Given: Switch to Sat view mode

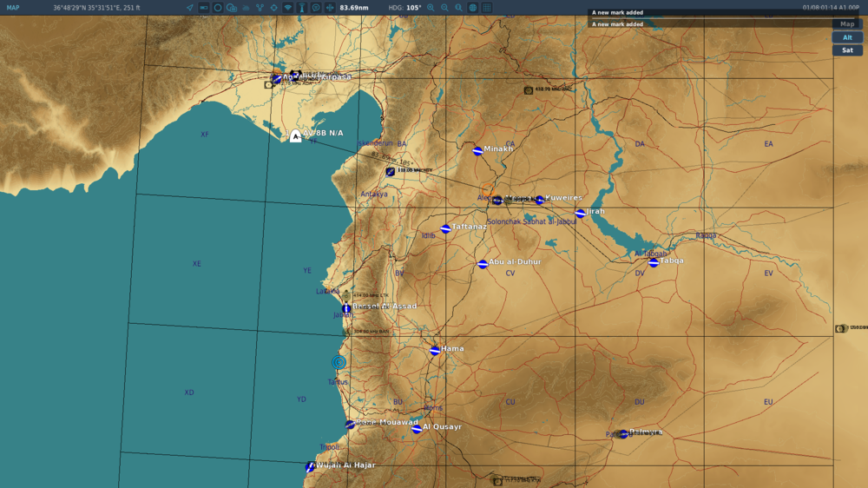Looking at the screenshot, I should point(847,50).
